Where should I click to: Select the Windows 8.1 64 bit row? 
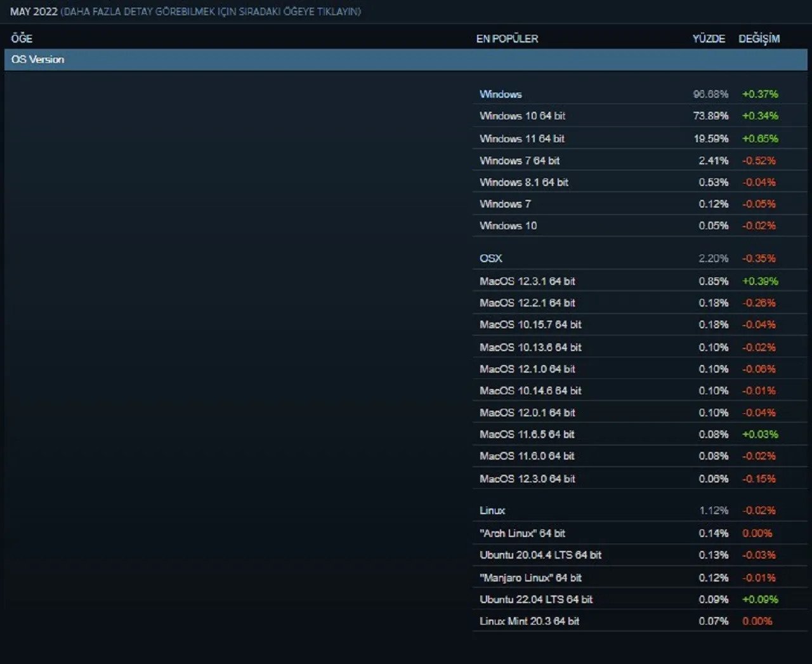pyautogui.click(x=639, y=182)
